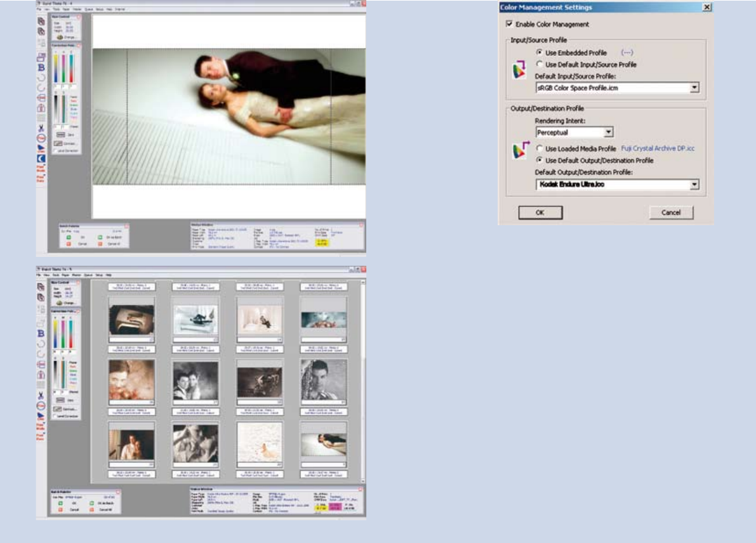Screen dimensions: 756x543
Task: Adjust magenta-green color slider in preview window
Action: (63, 68)
